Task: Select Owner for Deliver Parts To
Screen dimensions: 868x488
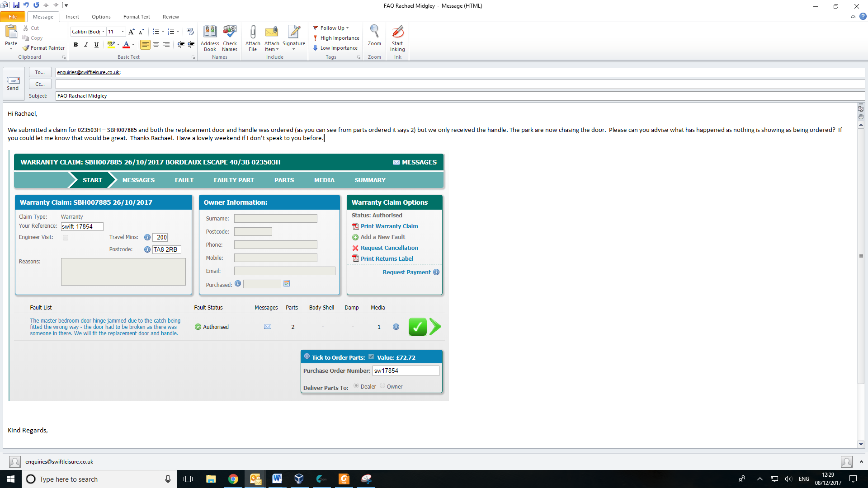Action: [382, 386]
